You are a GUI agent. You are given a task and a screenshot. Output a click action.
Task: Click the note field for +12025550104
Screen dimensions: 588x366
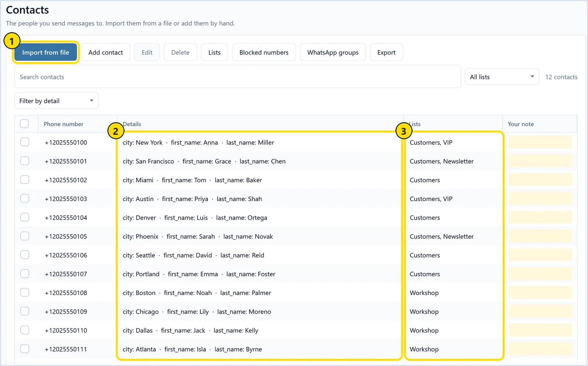(x=540, y=217)
